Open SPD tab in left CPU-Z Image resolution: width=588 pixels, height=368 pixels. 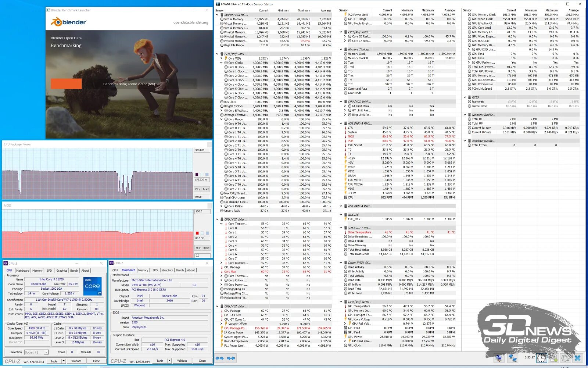pyautogui.click(x=49, y=271)
